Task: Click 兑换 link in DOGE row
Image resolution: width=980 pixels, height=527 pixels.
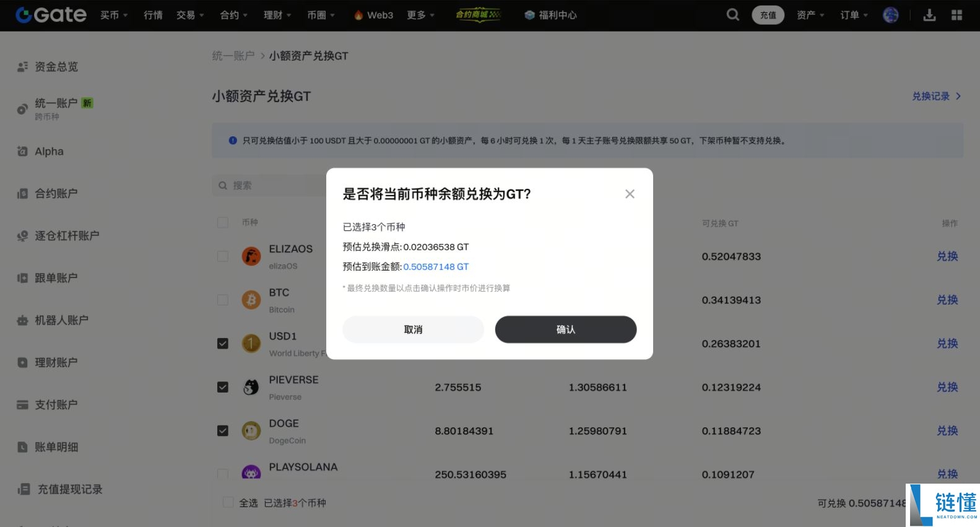Action: coord(947,430)
